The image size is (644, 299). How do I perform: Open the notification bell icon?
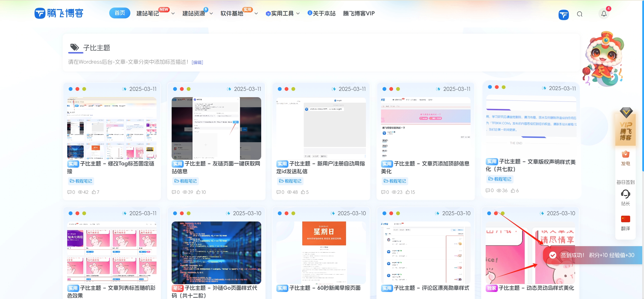pyautogui.click(x=604, y=14)
